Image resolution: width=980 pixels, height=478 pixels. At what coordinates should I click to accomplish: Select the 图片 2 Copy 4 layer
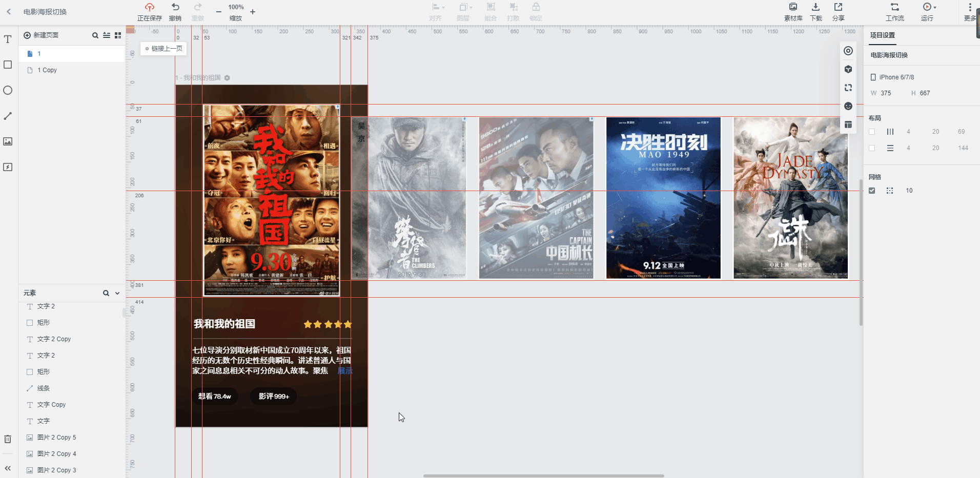(x=72, y=454)
